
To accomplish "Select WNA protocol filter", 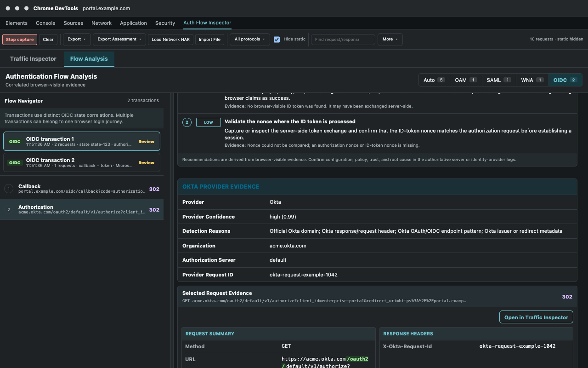I will click(x=532, y=80).
